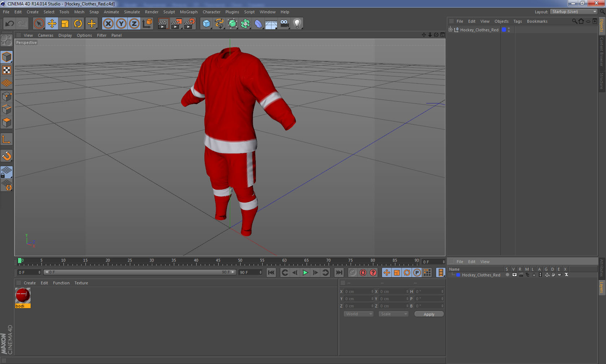Select the Live Selection arrow tool

39,24
